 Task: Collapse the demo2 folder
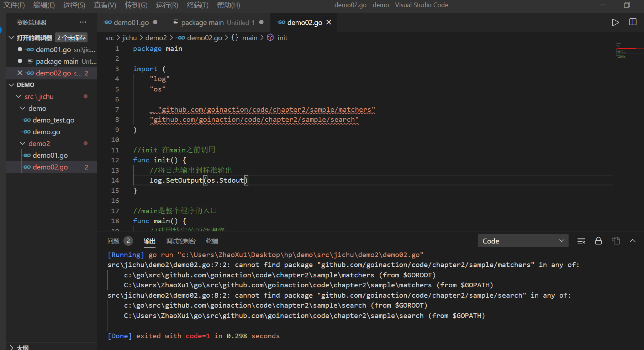tap(22, 143)
